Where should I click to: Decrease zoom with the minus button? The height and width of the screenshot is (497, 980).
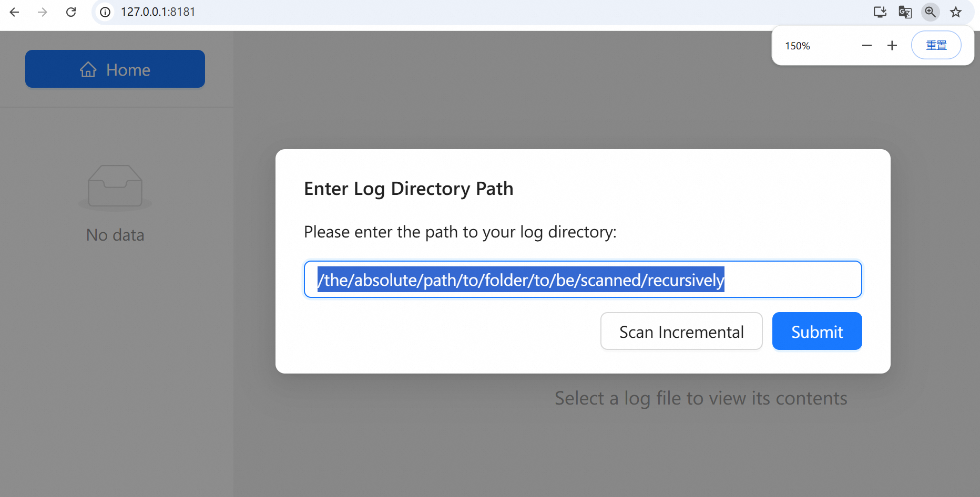pos(867,46)
